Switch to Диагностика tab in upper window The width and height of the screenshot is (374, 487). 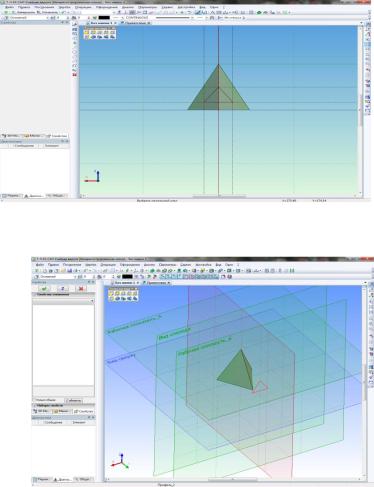tap(34, 196)
